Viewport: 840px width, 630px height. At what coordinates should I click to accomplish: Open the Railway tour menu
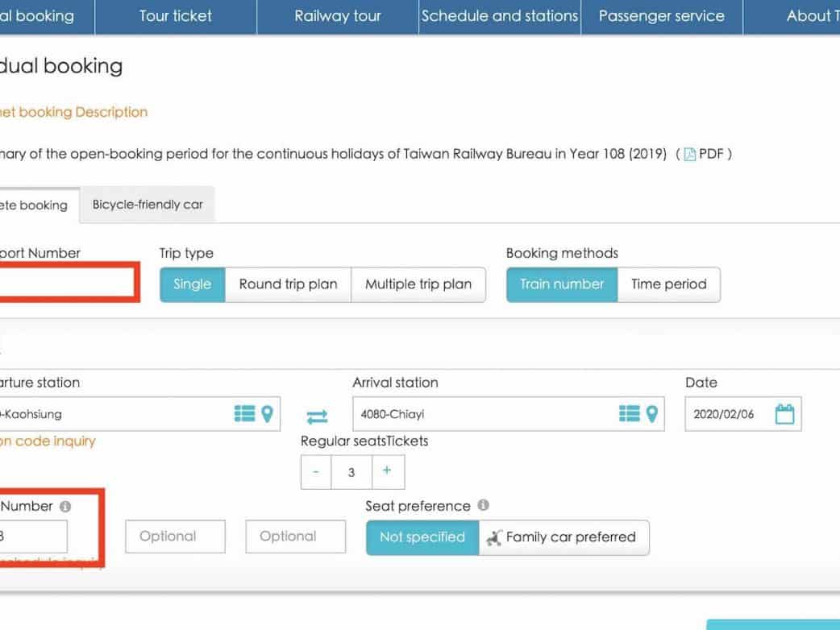338,16
